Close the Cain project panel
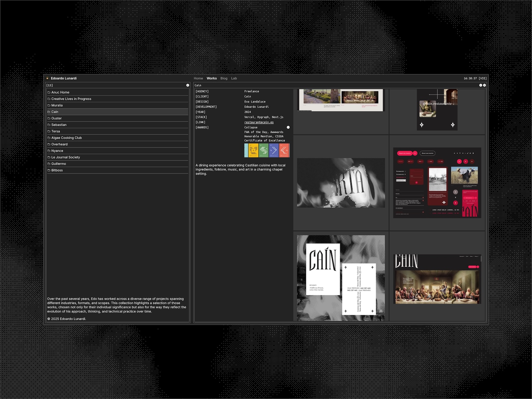532x399 pixels. [484, 85]
